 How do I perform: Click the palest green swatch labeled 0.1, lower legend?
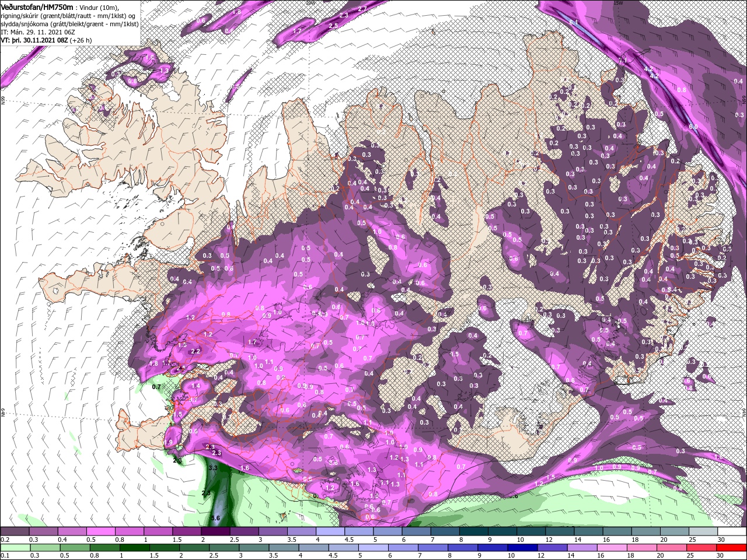click(x=15, y=548)
